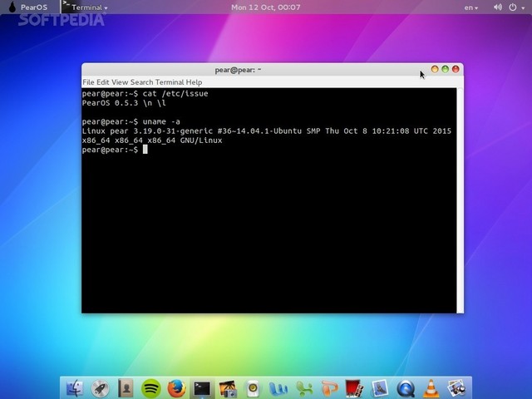532x399 pixels.
Task: Open the QuickTime-style player icon in dock
Action: [406, 387]
